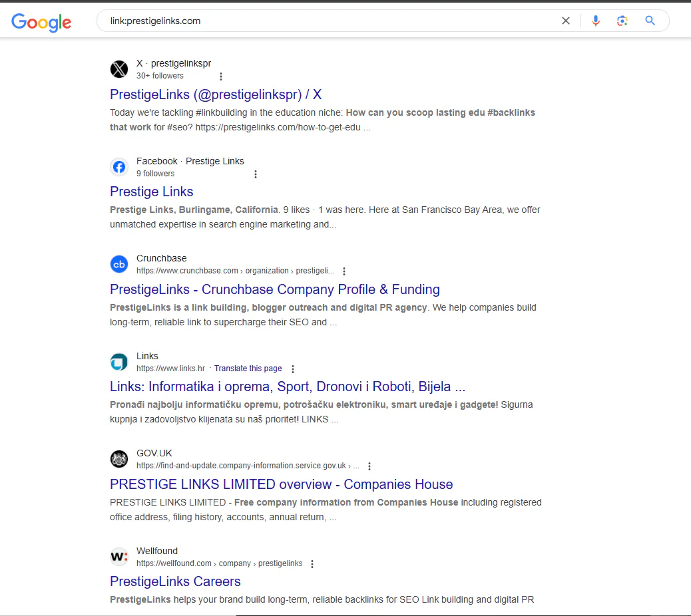Submit search with the magnifying glass icon

(650, 21)
